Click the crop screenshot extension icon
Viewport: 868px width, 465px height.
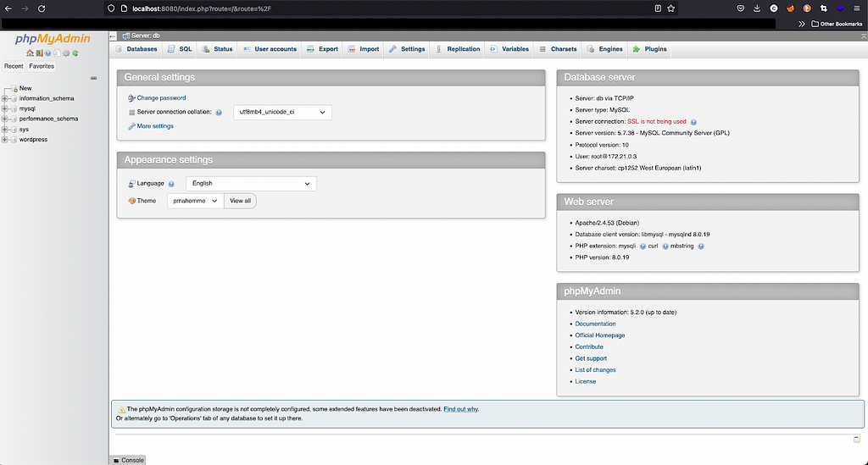tap(823, 8)
